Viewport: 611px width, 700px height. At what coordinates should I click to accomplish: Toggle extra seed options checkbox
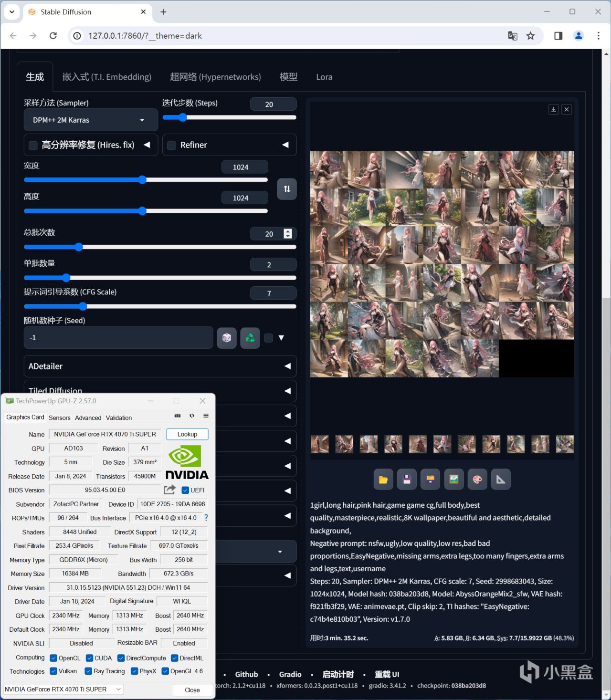coord(269,338)
